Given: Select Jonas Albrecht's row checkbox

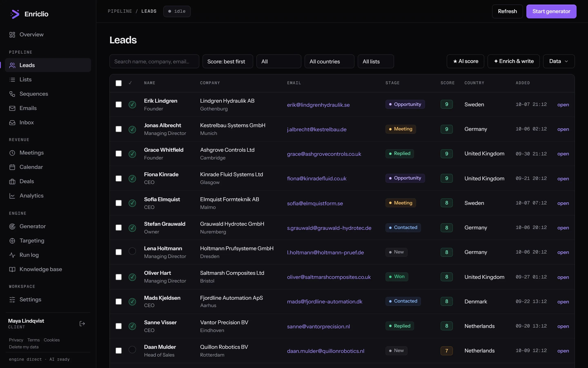Looking at the screenshot, I should [x=119, y=129].
